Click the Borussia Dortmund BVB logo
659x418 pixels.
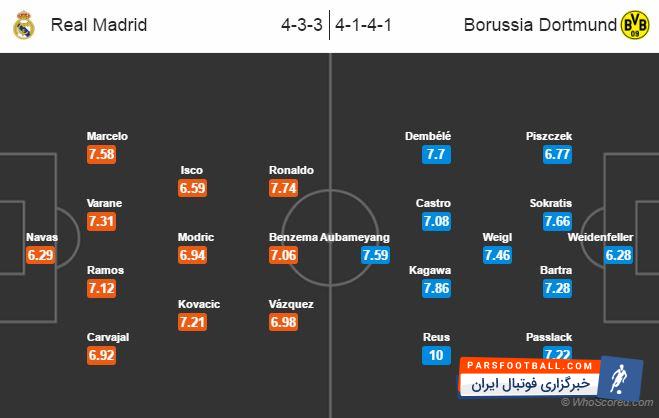coord(634,24)
